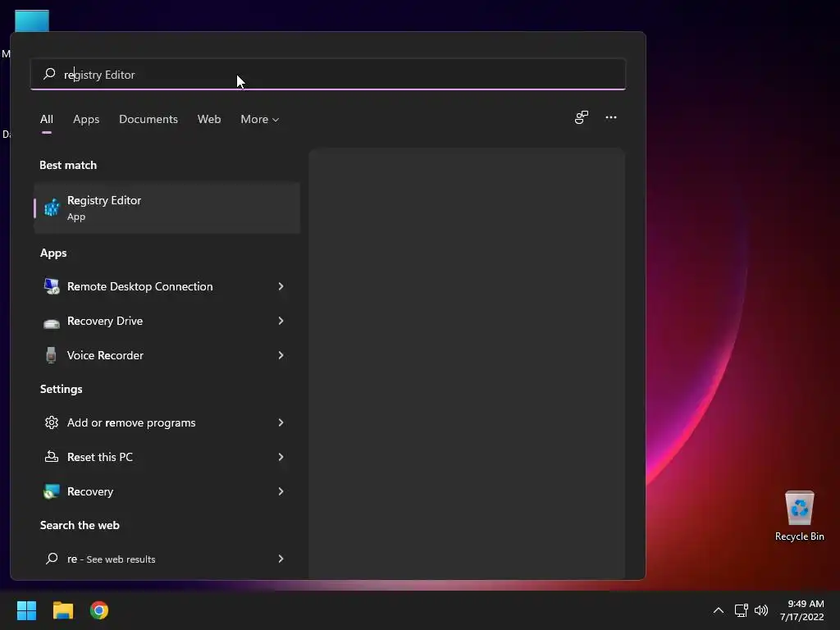The height and width of the screenshot is (630, 840).
Task: Click the Reset this PC icon
Action: [52, 457]
